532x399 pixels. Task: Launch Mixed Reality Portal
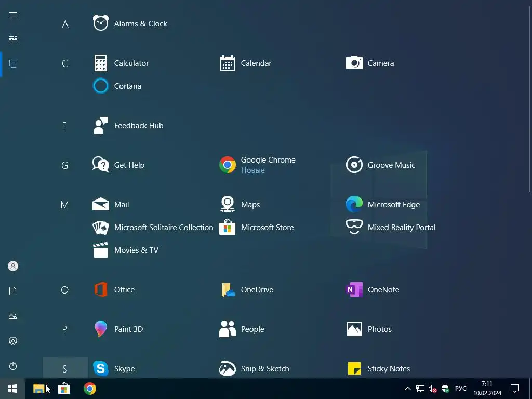391,228
